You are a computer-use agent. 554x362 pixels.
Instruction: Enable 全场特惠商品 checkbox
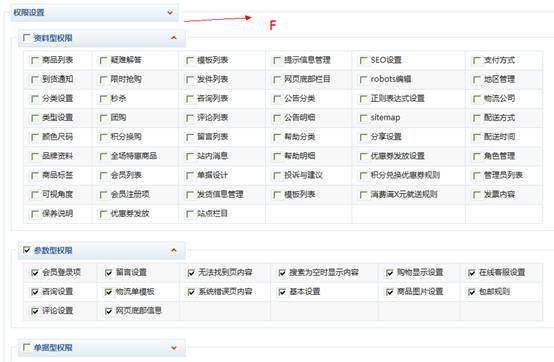coord(104,156)
